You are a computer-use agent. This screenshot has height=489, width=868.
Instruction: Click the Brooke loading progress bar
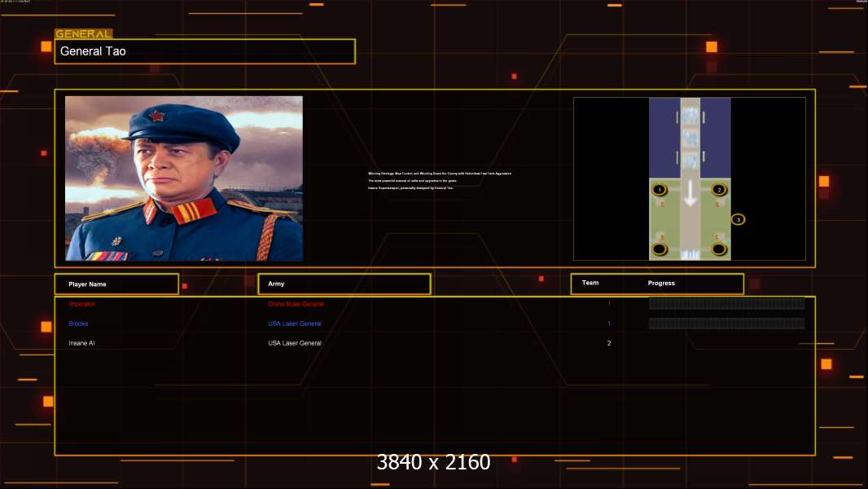726,324
